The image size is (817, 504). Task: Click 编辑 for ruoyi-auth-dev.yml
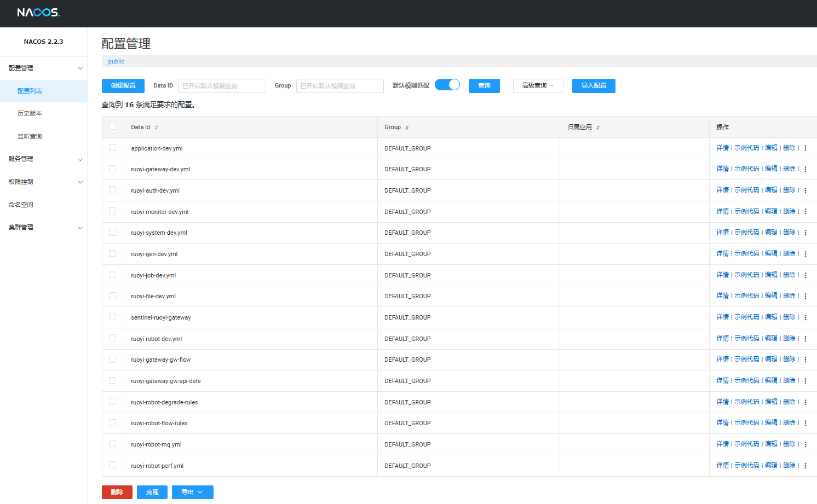pyautogui.click(x=771, y=190)
